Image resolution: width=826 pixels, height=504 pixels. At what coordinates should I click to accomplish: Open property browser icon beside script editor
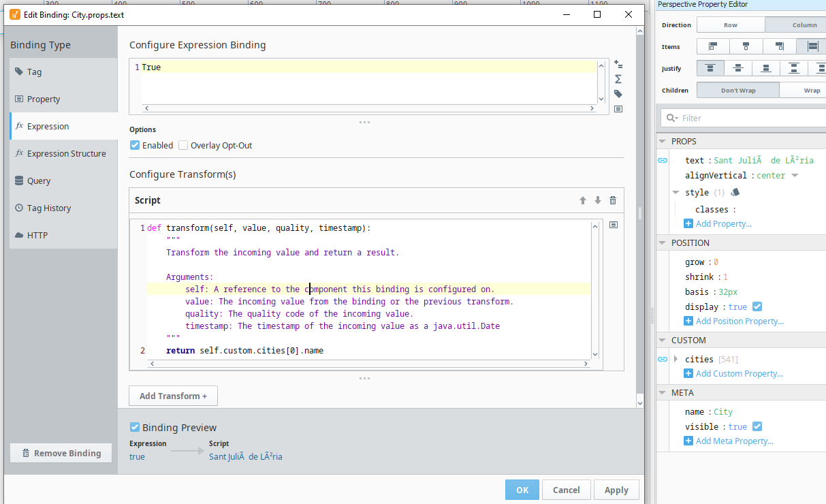[x=614, y=225]
